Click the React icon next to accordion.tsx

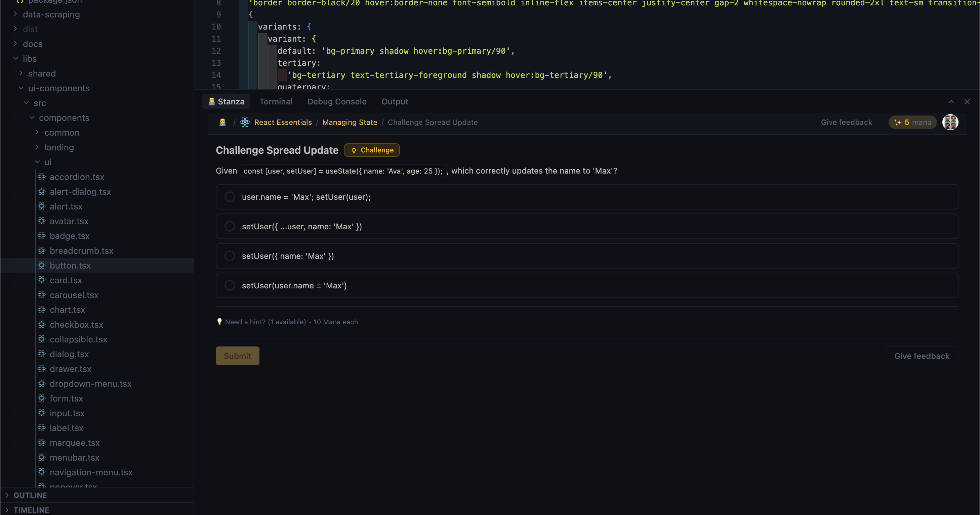43,177
